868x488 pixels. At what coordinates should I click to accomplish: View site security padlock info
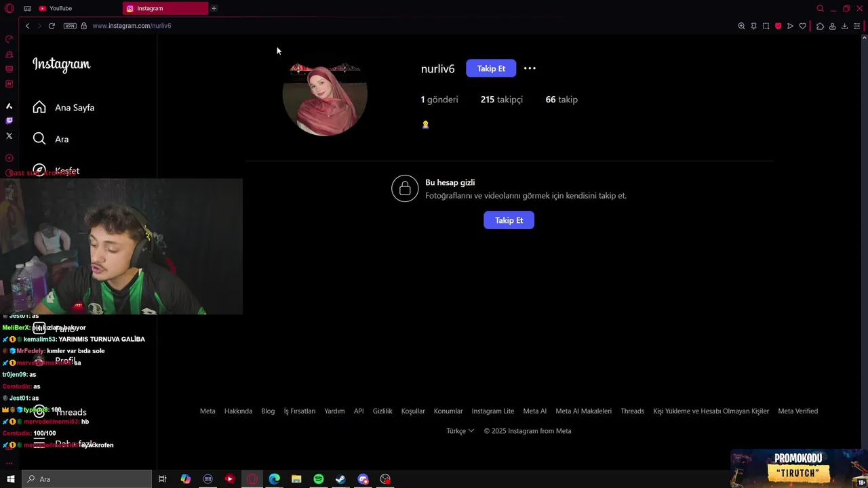84,26
